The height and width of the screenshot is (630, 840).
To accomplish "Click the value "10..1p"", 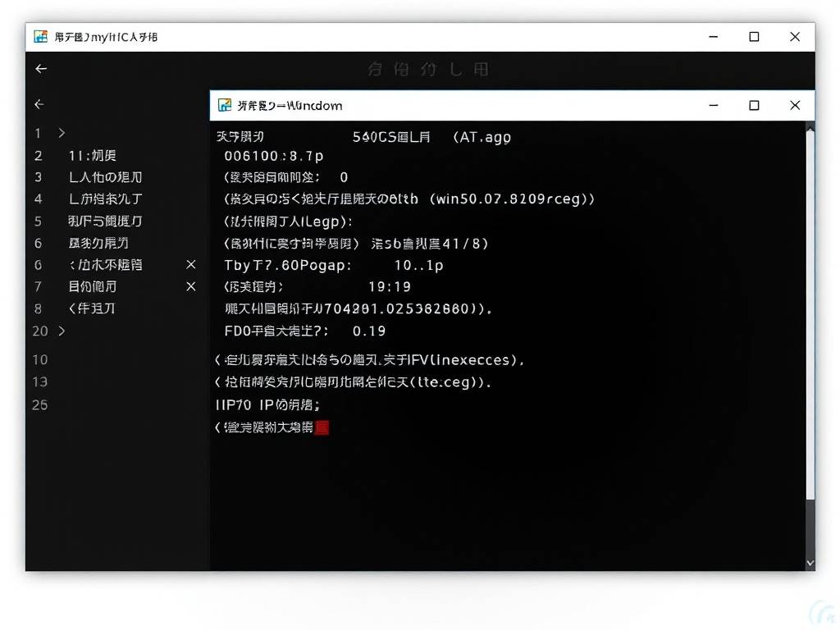I will [x=419, y=265].
